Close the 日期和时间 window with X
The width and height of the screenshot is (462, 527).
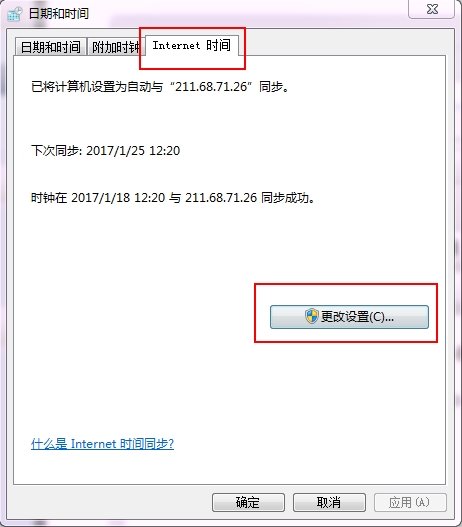432,9
